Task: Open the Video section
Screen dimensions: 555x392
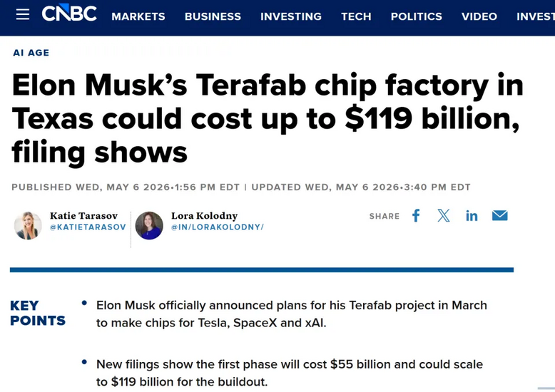Action: pos(479,16)
